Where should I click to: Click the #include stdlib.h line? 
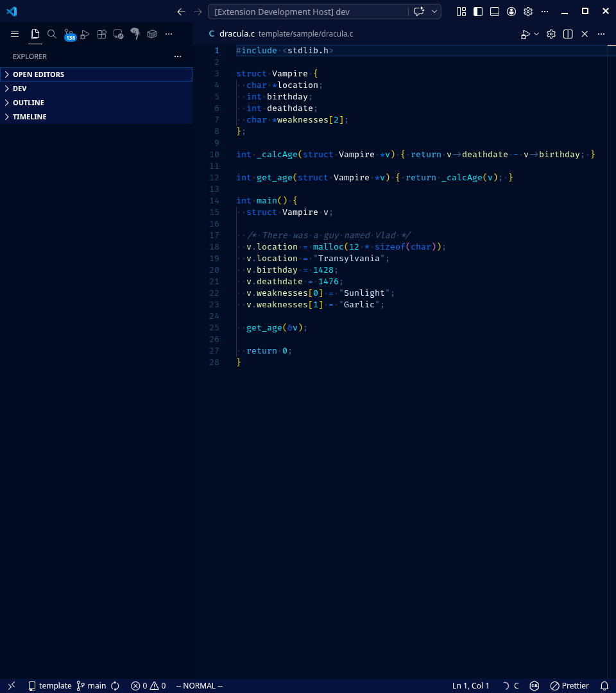pyautogui.click(x=285, y=51)
